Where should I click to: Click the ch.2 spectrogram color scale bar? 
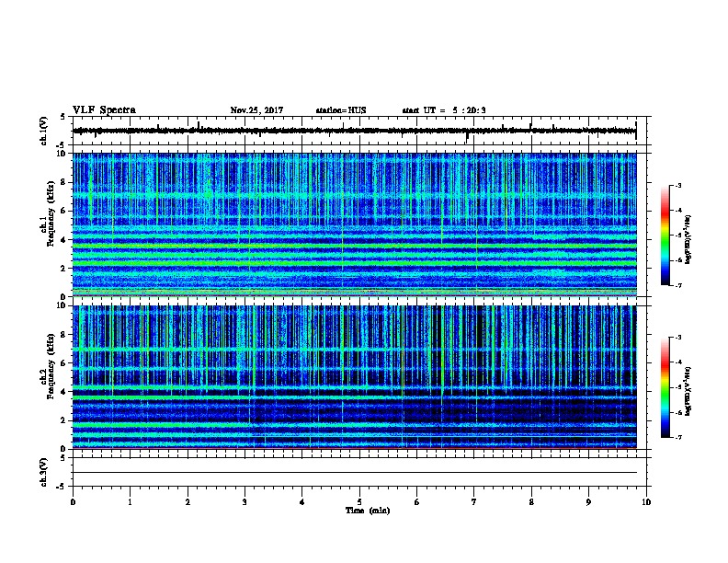click(x=665, y=387)
